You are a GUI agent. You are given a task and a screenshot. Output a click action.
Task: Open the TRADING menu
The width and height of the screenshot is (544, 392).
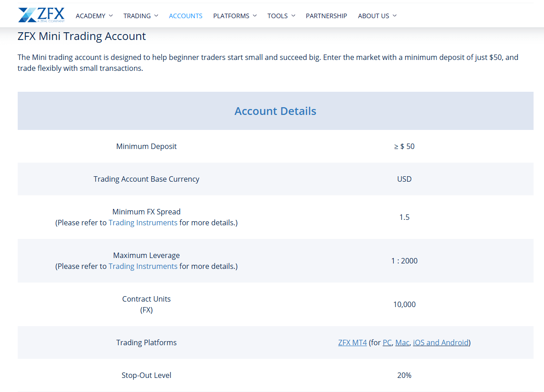[x=137, y=16]
